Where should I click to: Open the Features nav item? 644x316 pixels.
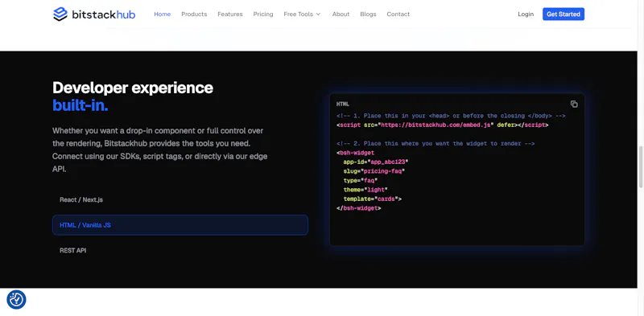pos(230,14)
